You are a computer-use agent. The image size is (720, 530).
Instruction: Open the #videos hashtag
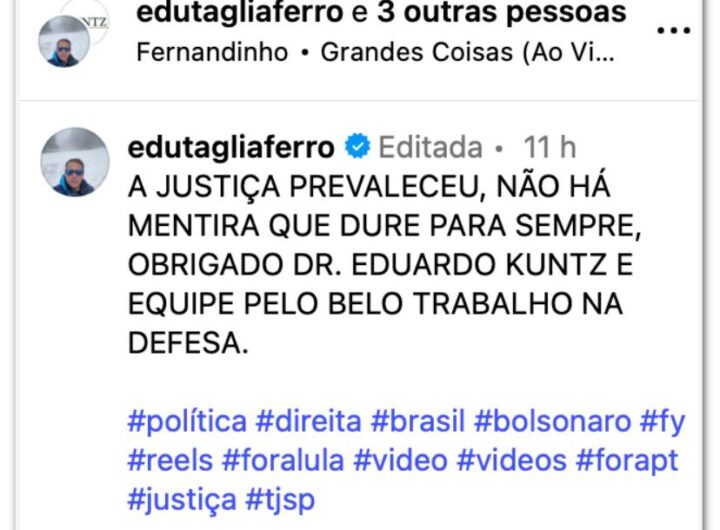click(512, 460)
